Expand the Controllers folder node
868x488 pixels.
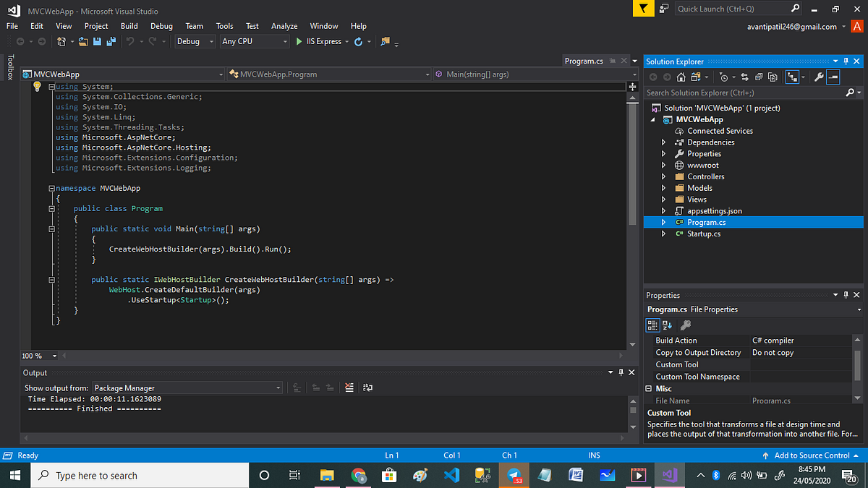663,176
